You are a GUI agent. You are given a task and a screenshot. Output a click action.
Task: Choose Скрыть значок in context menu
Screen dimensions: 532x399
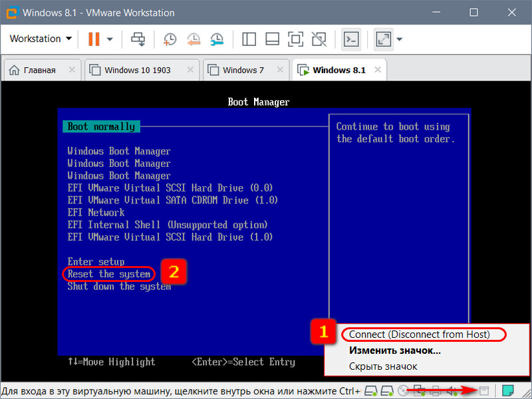coord(383,366)
